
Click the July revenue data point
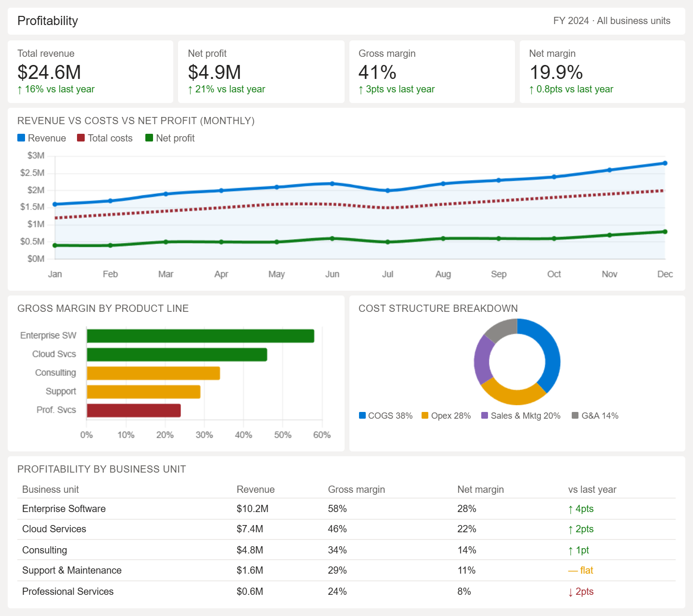point(388,191)
